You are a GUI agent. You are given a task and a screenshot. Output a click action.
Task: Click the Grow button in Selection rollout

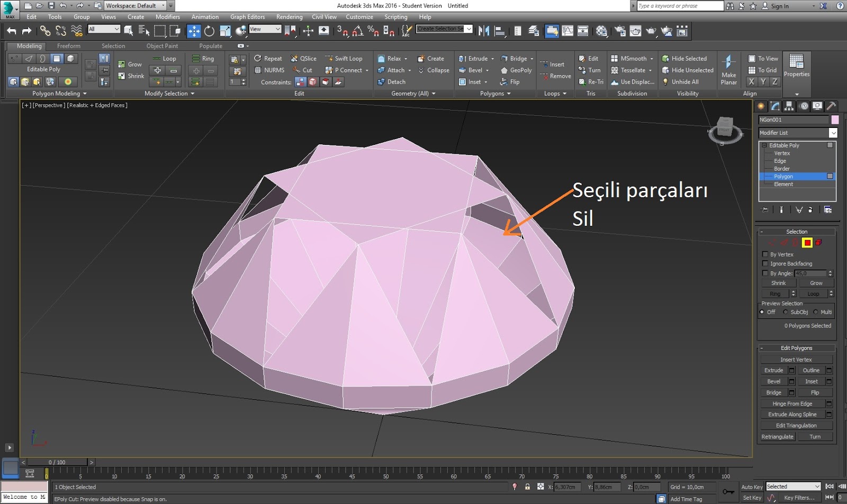(x=817, y=282)
